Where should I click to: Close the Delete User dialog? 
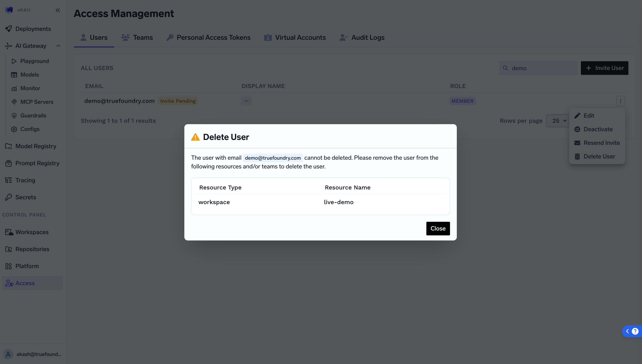(x=438, y=229)
